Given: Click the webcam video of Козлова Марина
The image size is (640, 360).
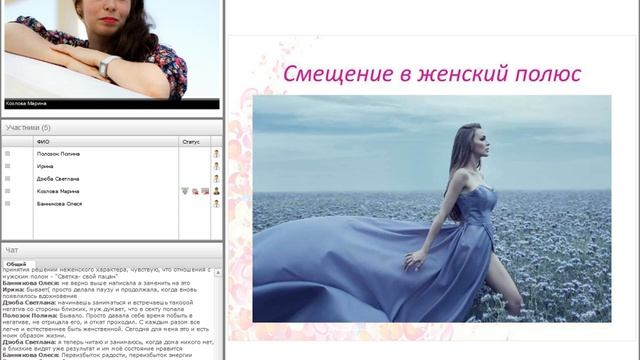Looking at the screenshot, I should (x=112, y=49).
